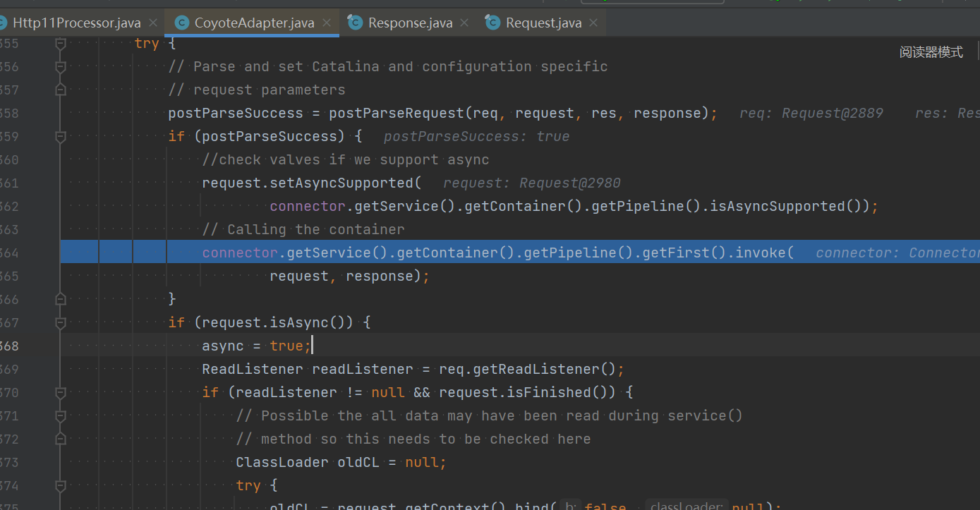Click the Response.java tab file icon

tap(356, 23)
